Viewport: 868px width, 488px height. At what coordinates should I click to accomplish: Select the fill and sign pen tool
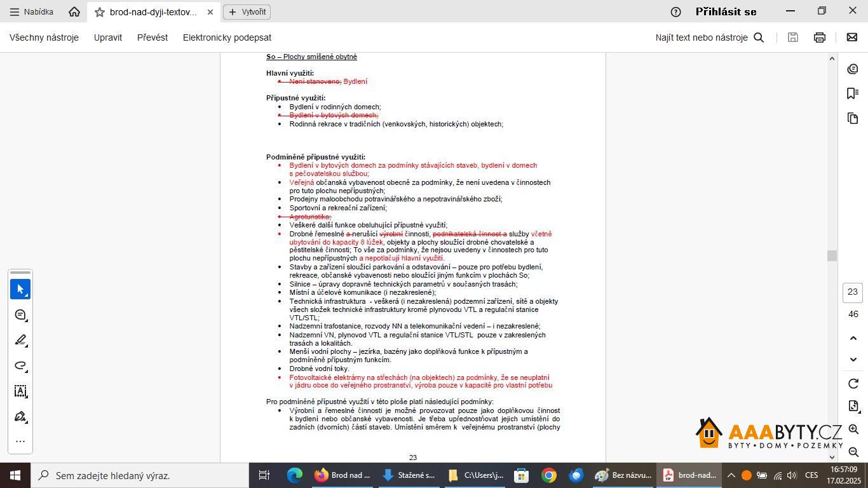pyautogui.click(x=20, y=416)
